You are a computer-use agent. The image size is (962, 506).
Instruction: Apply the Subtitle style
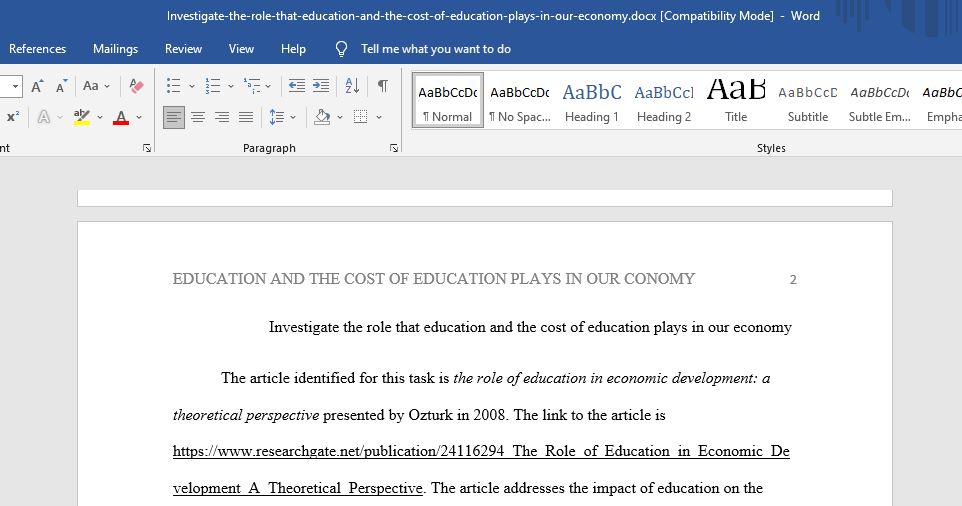(x=808, y=101)
